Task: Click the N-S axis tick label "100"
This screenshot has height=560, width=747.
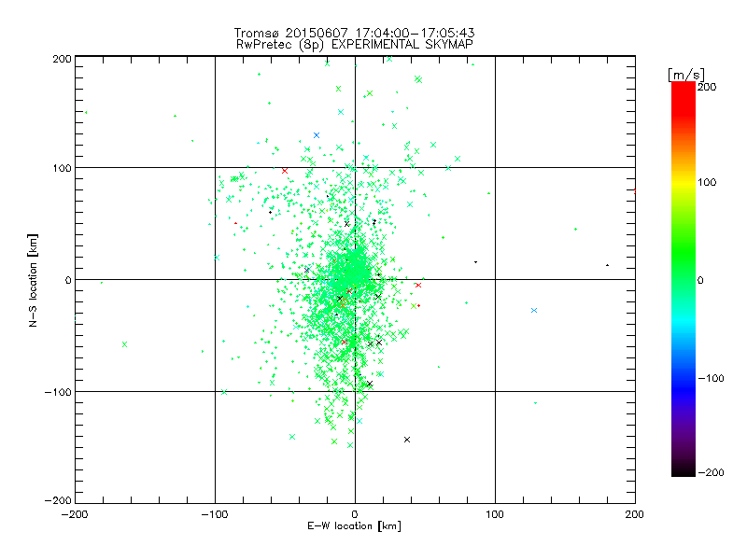Action: coord(63,168)
